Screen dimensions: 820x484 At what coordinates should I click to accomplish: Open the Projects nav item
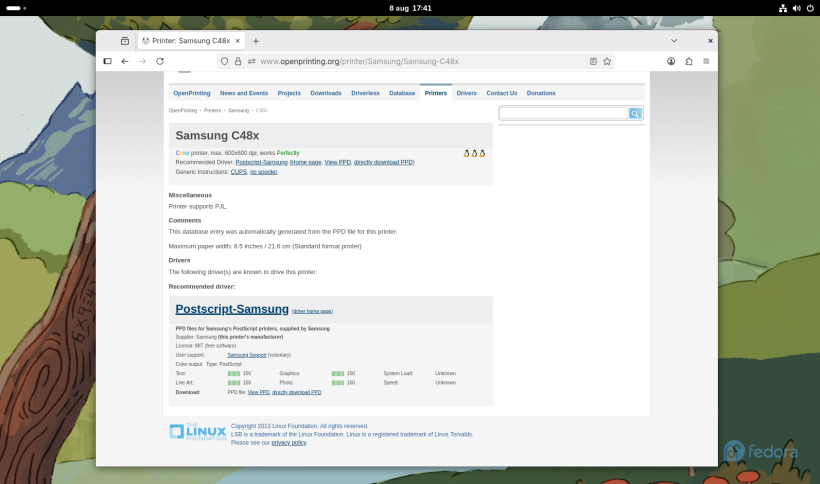pyautogui.click(x=289, y=93)
